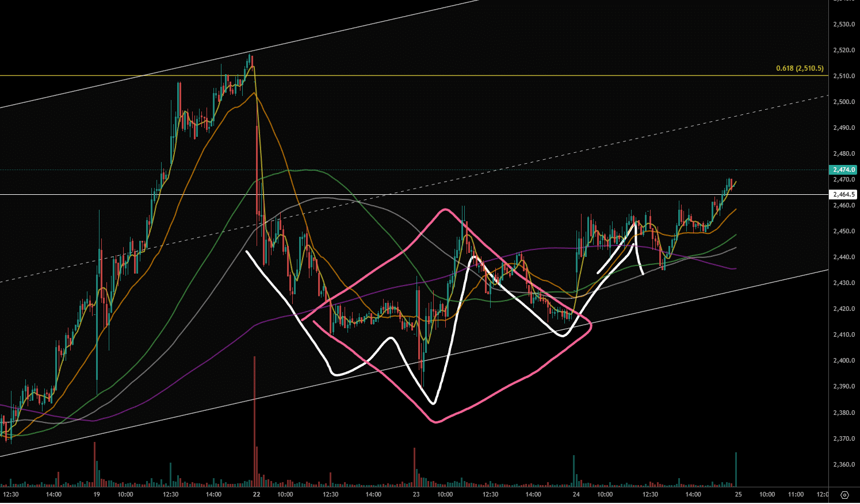Click the 2,370.0 price scale label
860x504 pixels.
point(844,438)
